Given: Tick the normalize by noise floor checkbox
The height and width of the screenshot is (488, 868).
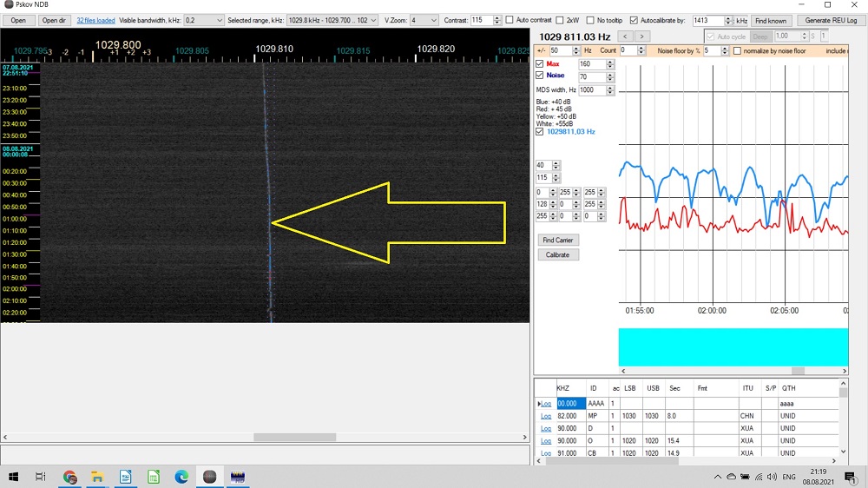Looking at the screenshot, I should 738,51.
